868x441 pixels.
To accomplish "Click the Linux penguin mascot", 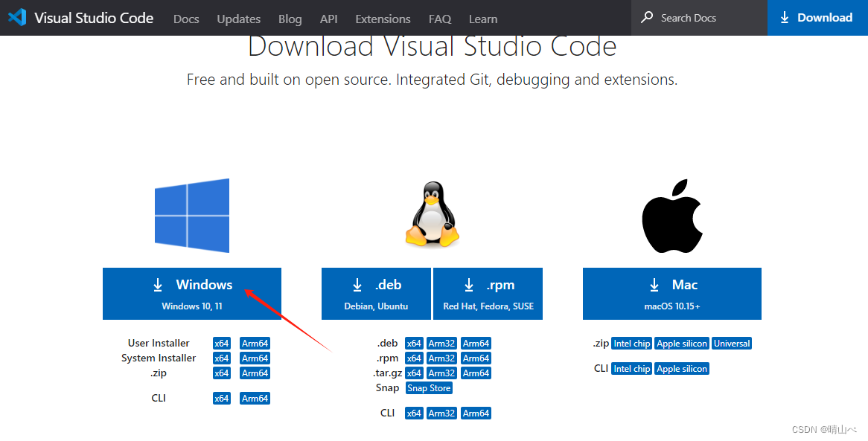I will [433, 215].
